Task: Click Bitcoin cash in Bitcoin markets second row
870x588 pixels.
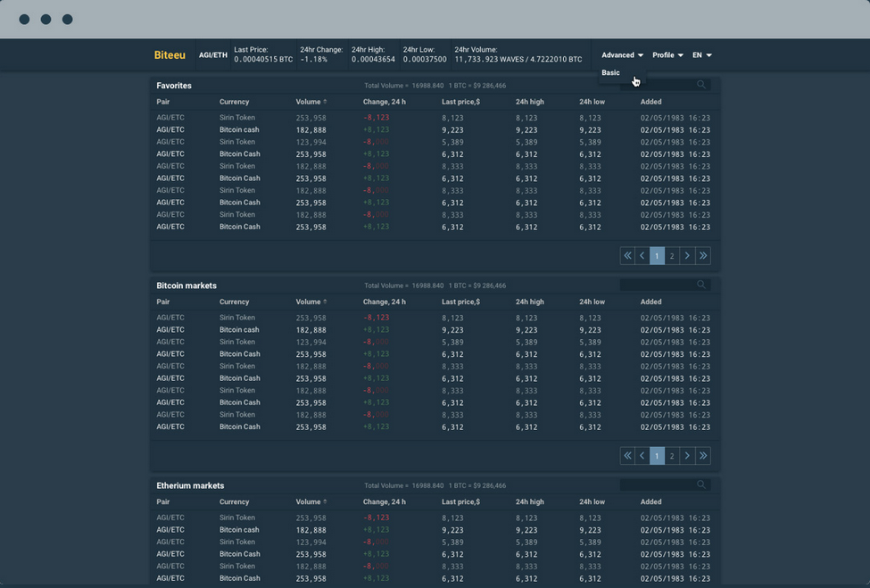Action: click(x=239, y=329)
